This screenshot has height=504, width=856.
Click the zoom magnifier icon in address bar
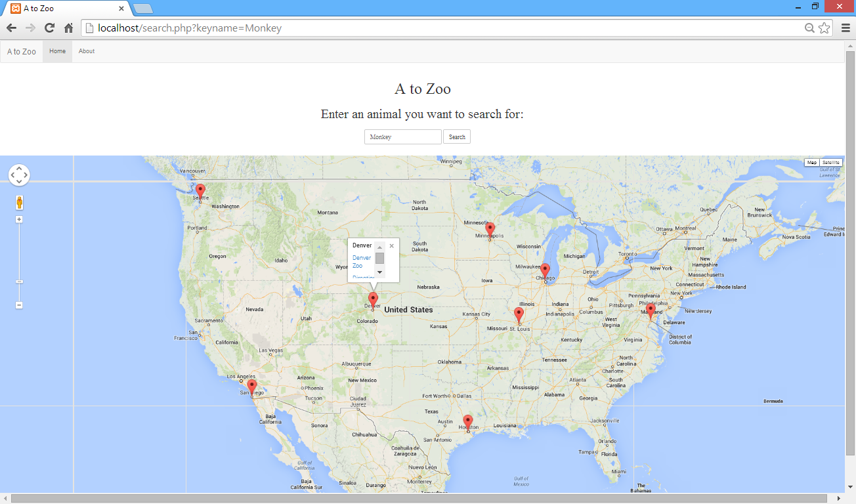pyautogui.click(x=810, y=28)
